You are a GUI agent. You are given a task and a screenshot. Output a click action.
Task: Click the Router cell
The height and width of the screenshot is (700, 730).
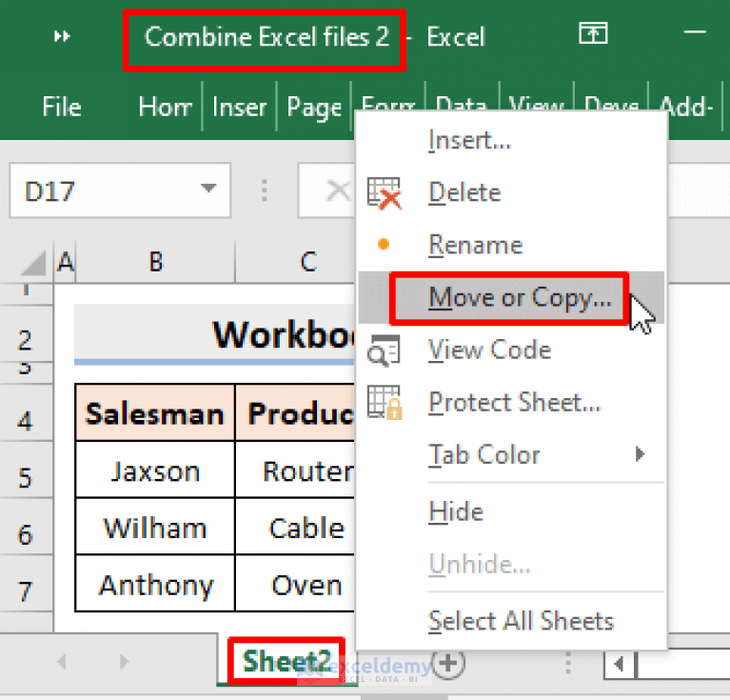[x=296, y=470]
